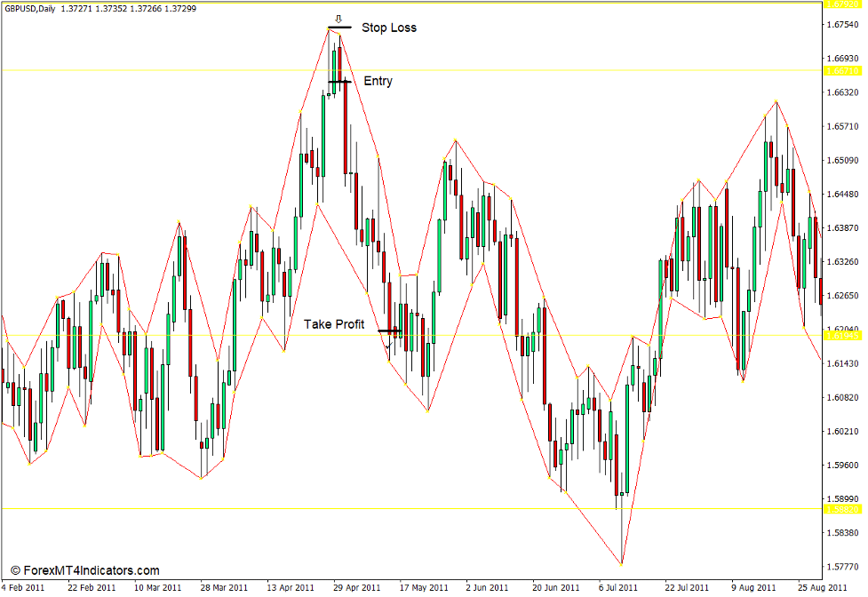This screenshot has width=868, height=597.
Task: Click the Entry text label
Action: (x=378, y=81)
